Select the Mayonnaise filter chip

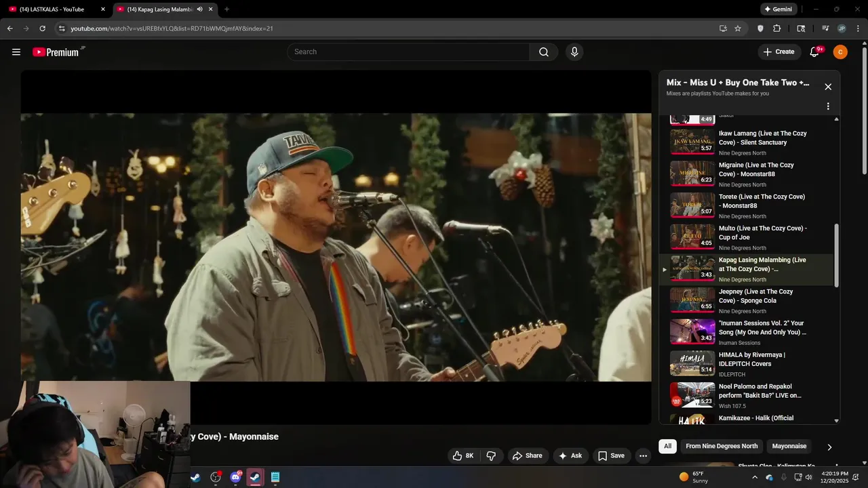point(789,446)
